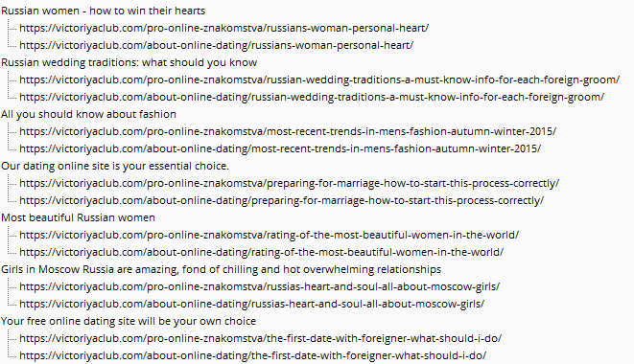The width and height of the screenshot is (634, 364).
Task: Select 'Girls in Moscow Russia are amazing' node
Action: (222, 269)
